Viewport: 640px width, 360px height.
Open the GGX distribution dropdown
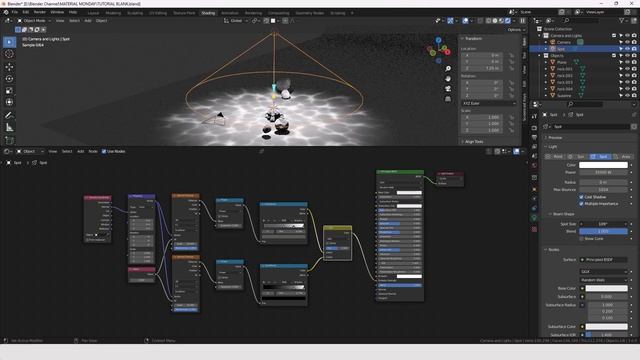tap(603, 271)
